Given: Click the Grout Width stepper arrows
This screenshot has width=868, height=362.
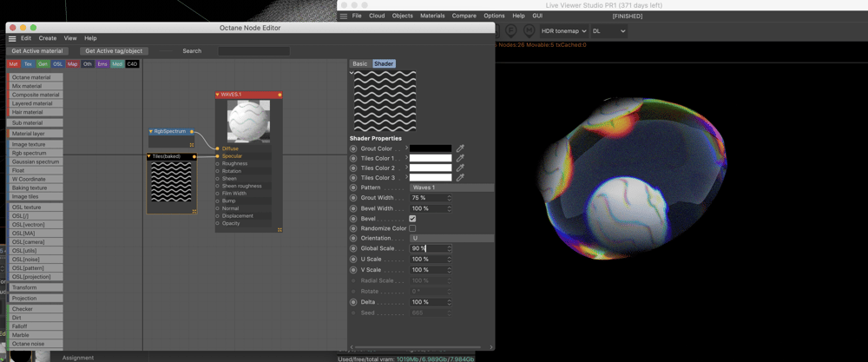Looking at the screenshot, I should [449, 198].
